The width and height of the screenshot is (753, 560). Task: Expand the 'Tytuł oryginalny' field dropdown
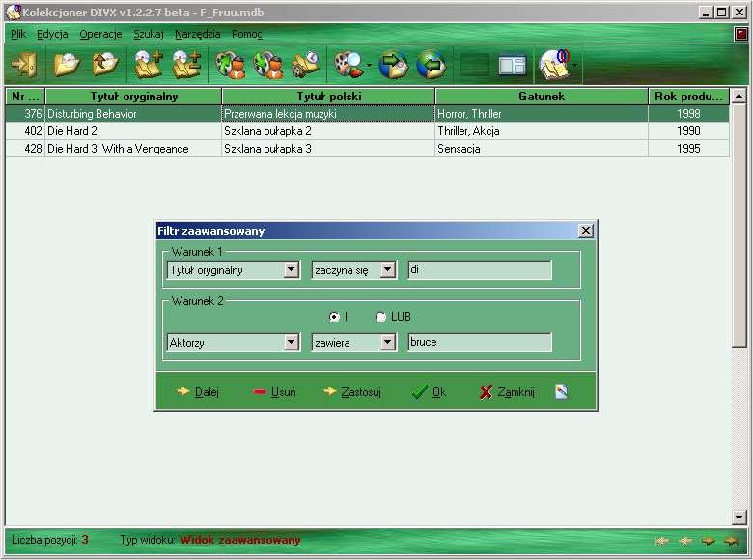[292, 270]
